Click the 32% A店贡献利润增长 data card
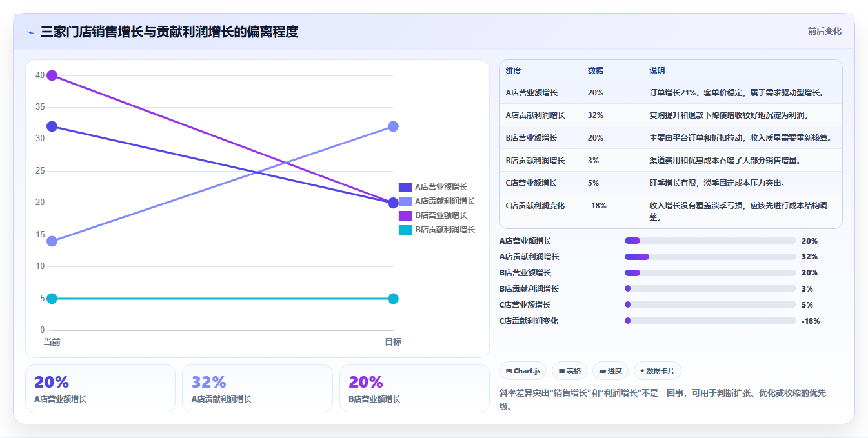This screenshot has width=868, height=438. pos(257,388)
